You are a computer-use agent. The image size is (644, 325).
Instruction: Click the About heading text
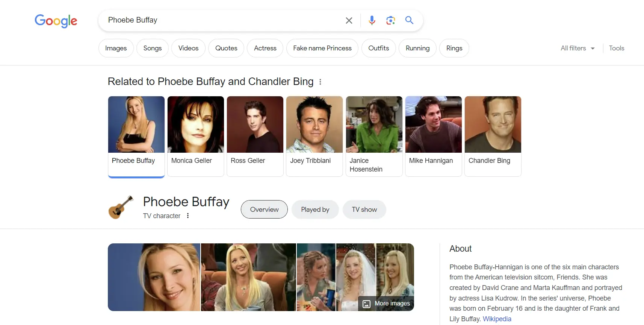(x=460, y=249)
